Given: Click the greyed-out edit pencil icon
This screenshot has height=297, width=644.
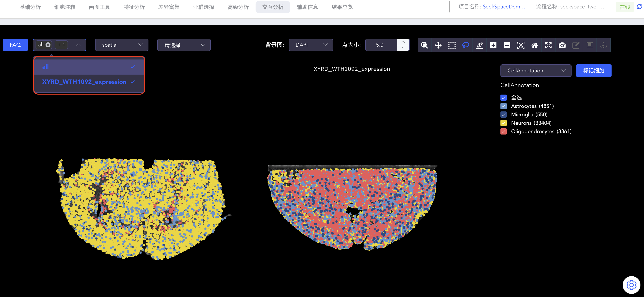Looking at the screenshot, I should [576, 45].
